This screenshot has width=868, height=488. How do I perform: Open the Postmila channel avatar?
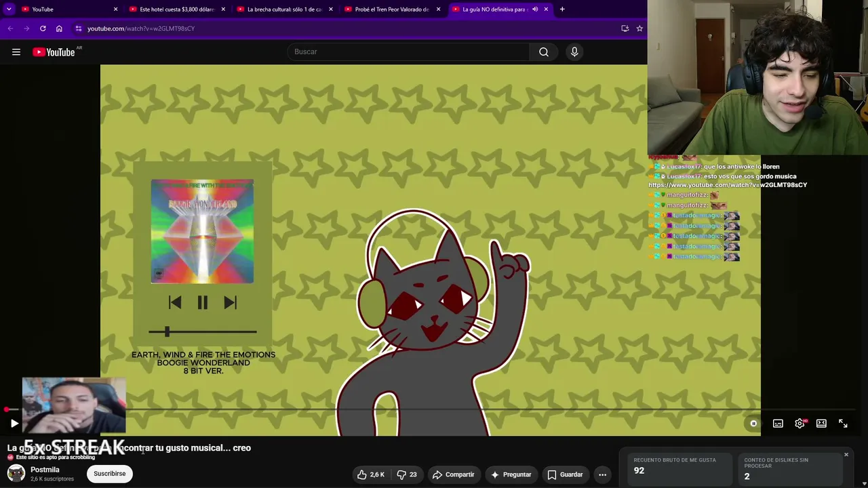(x=16, y=473)
